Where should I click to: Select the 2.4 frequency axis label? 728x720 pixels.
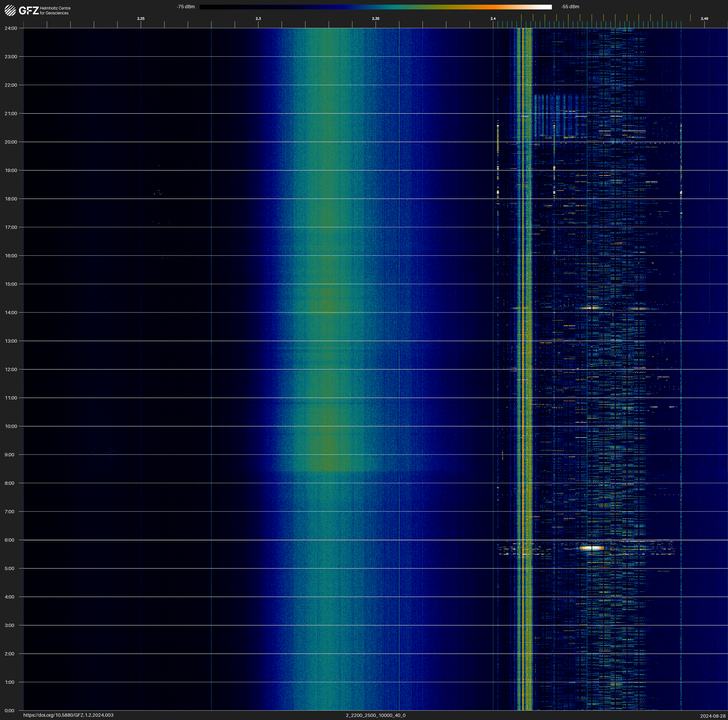click(493, 19)
